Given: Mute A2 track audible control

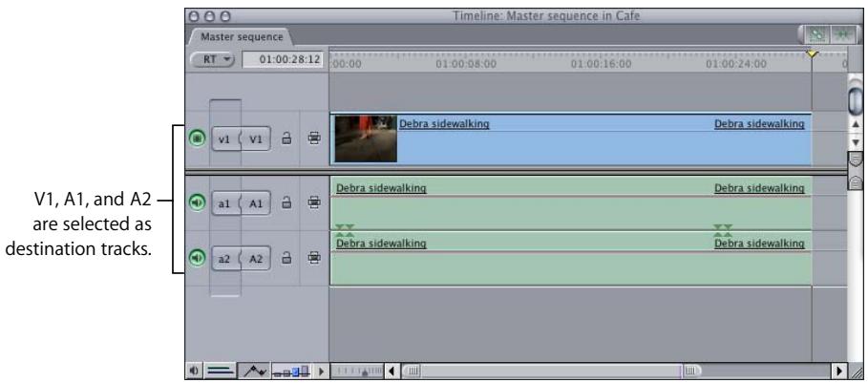Looking at the screenshot, I should pyautogui.click(x=198, y=257).
